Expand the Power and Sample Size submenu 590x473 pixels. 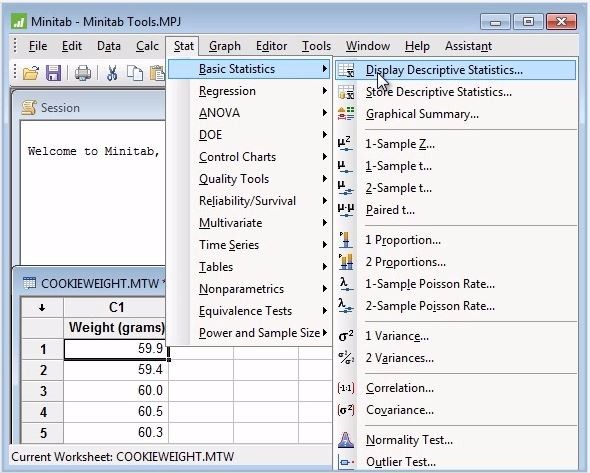click(249, 333)
